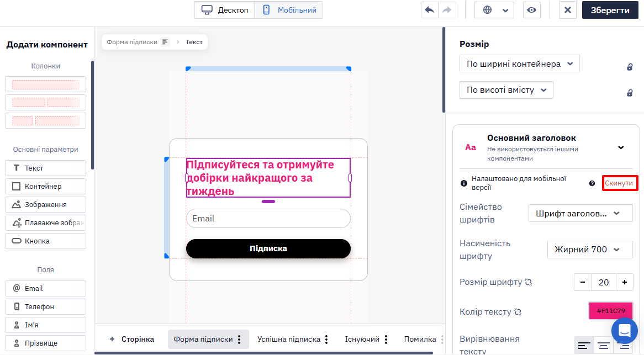Open the chat support bubble
This screenshot has width=644, height=355.
pos(624,330)
